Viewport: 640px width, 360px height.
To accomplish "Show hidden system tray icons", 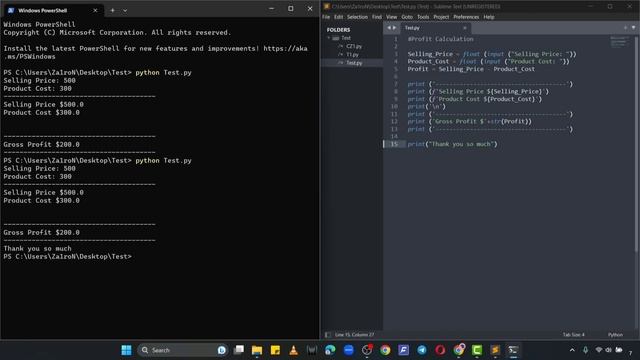I will [x=572, y=350].
